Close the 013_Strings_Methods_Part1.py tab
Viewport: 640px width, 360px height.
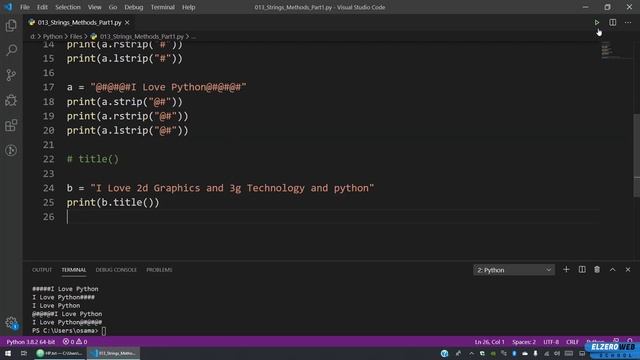coord(127,22)
